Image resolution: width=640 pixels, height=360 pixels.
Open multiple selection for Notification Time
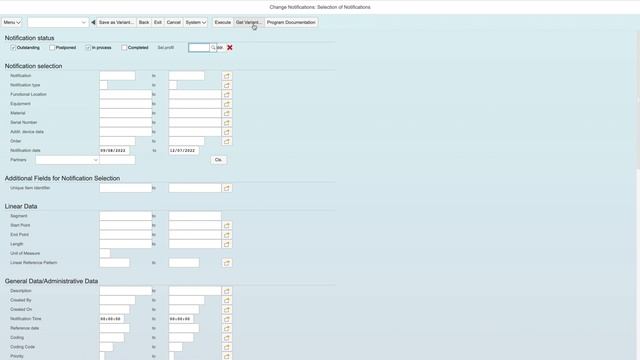[x=227, y=319]
